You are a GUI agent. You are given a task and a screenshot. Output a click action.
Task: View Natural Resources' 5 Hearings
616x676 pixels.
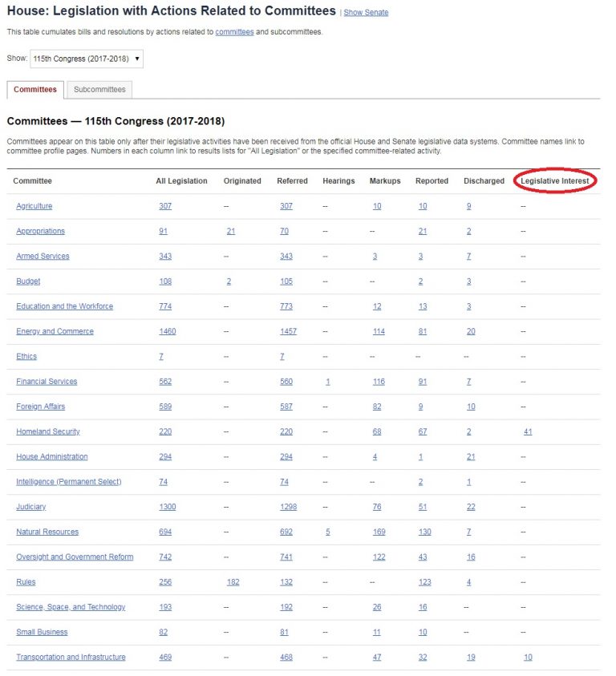[x=328, y=532]
